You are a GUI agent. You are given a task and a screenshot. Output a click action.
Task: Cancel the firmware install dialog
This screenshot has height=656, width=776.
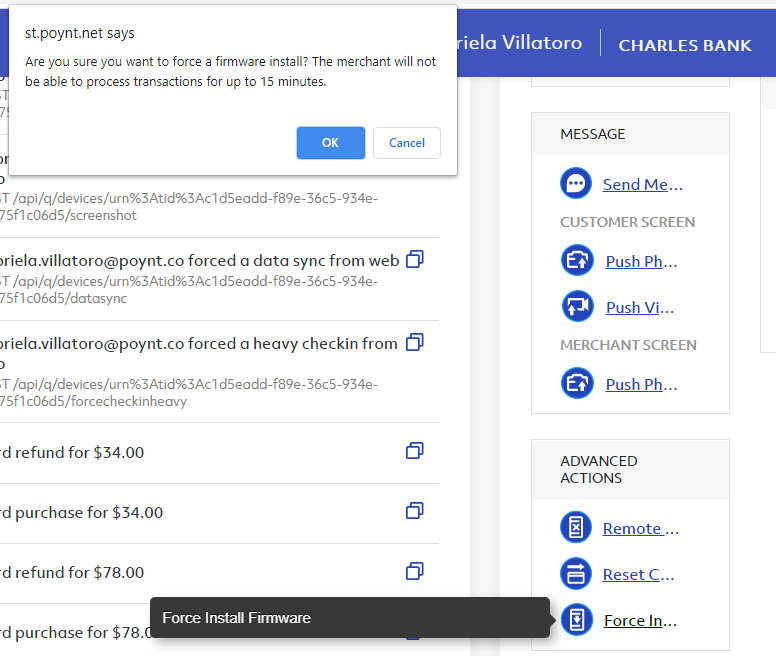[407, 143]
